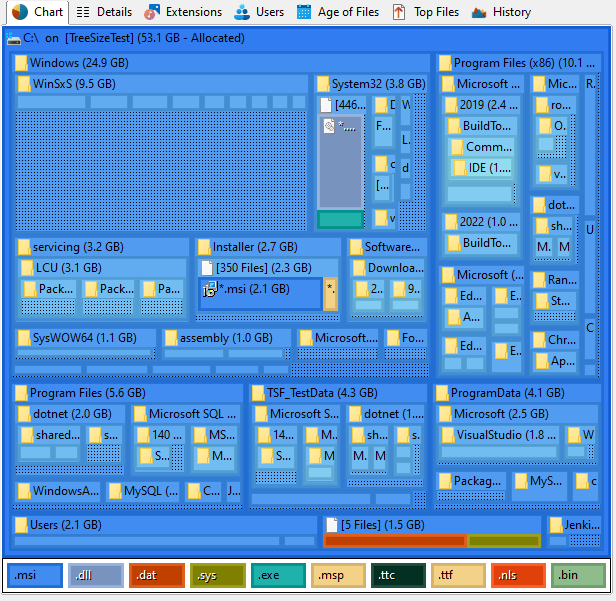Image resolution: width=616 pixels, height=601 pixels.
Task: Select the .msi legend color swatch
Action: [34, 575]
